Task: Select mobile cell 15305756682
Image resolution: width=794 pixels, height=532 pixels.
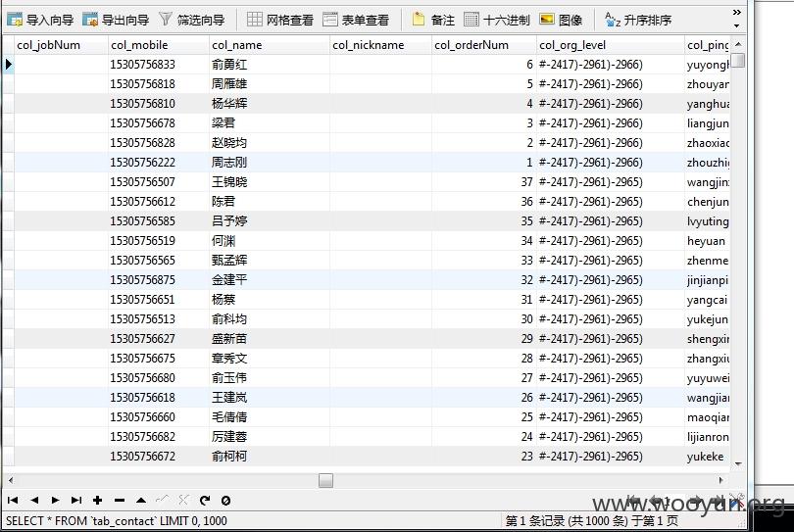Action: [x=159, y=437]
